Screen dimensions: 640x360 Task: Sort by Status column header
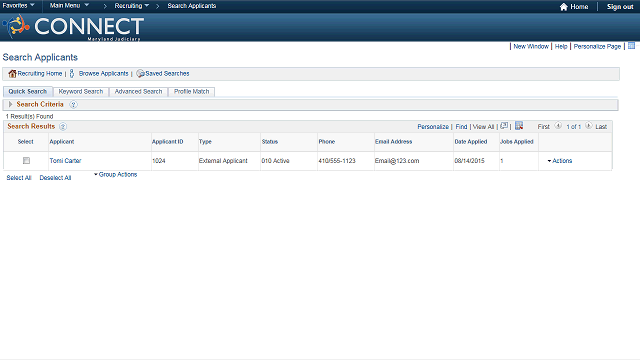click(x=270, y=142)
